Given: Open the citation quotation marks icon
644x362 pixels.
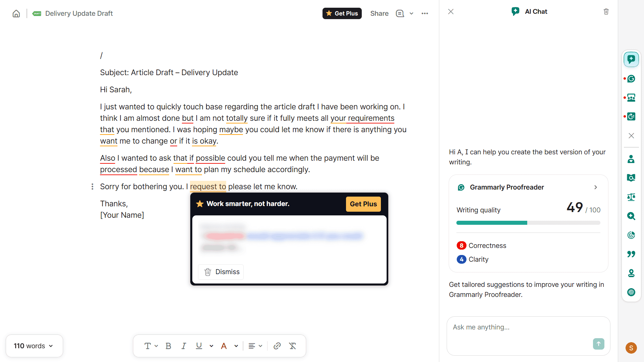Looking at the screenshot, I should coord(631,254).
